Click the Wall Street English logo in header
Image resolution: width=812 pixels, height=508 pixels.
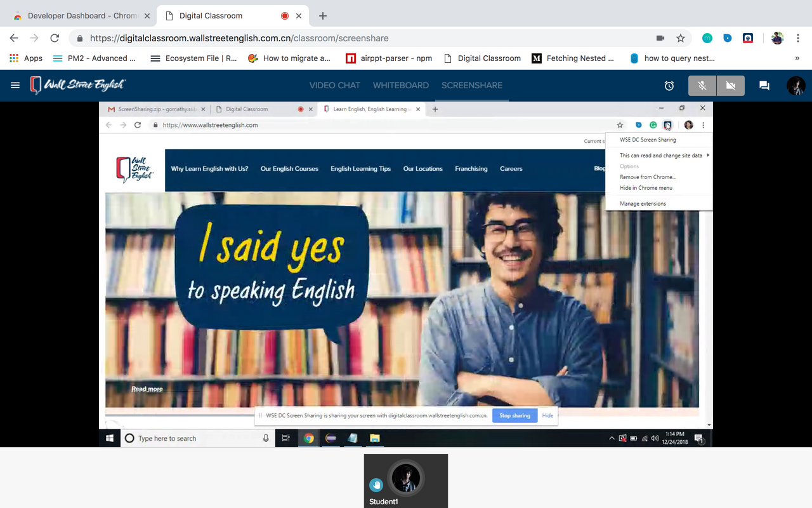[x=78, y=85]
